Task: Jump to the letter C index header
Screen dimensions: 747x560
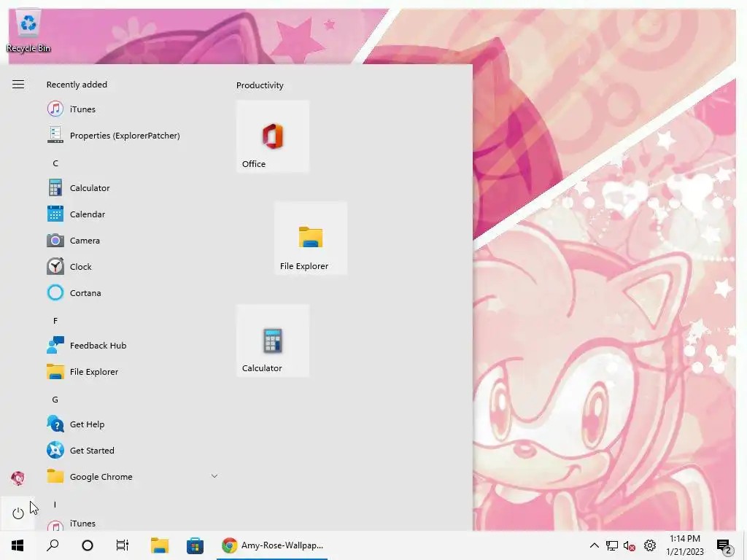Action: [x=55, y=163]
